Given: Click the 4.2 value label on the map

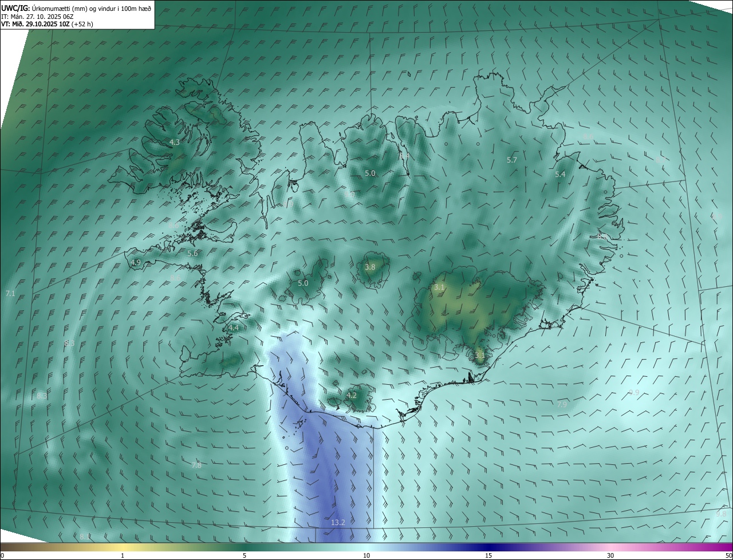Looking at the screenshot, I should click(352, 395).
